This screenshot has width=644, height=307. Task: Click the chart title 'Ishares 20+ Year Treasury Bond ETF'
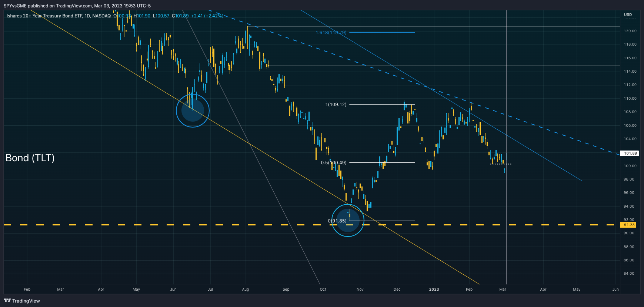click(x=44, y=16)
